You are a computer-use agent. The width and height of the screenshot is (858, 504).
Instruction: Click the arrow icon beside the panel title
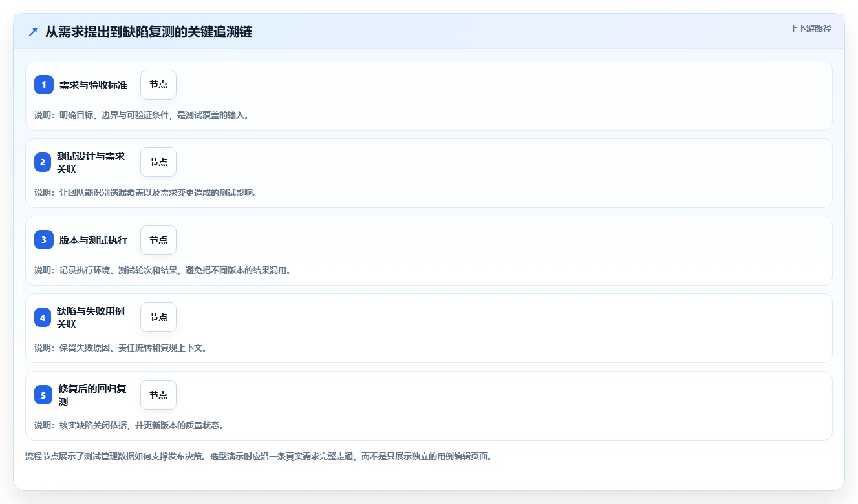click(33, 32)
